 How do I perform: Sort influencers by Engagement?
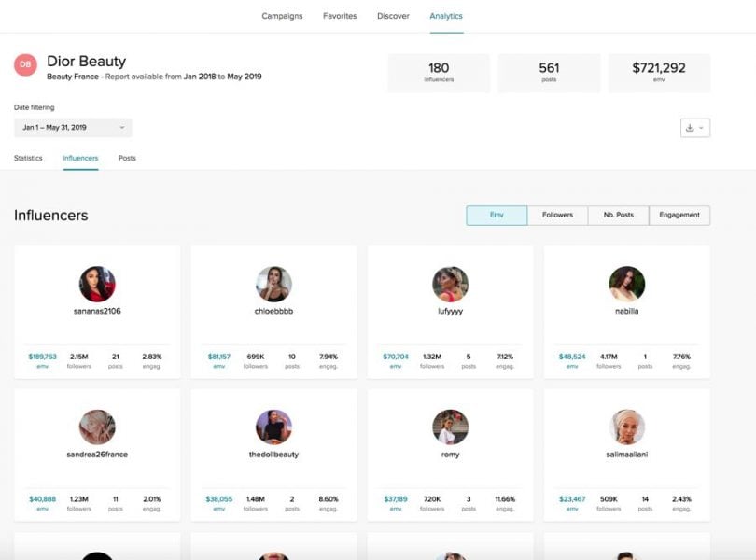coord(679,215)
